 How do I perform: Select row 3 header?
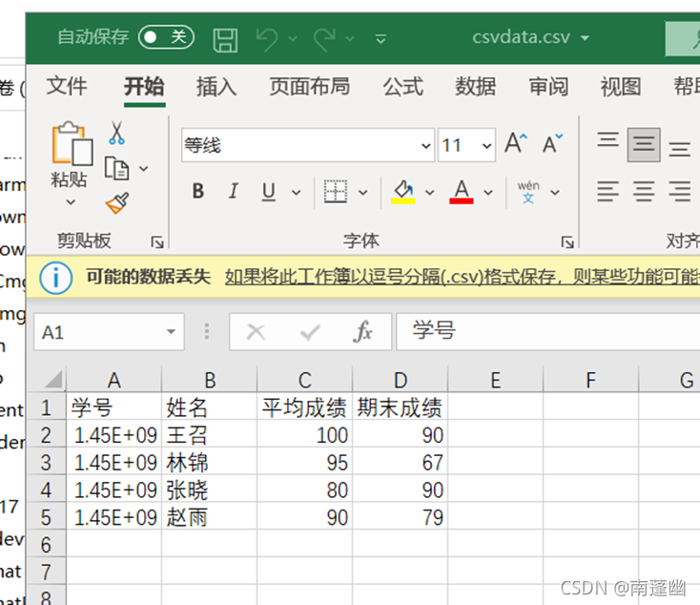46,463
